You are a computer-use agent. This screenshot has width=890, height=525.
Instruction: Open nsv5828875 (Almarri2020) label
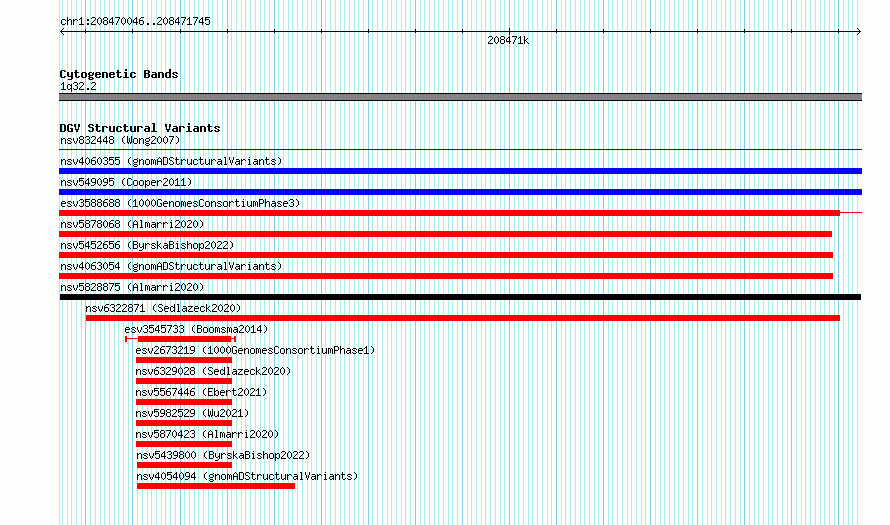[x=132, y=287]
